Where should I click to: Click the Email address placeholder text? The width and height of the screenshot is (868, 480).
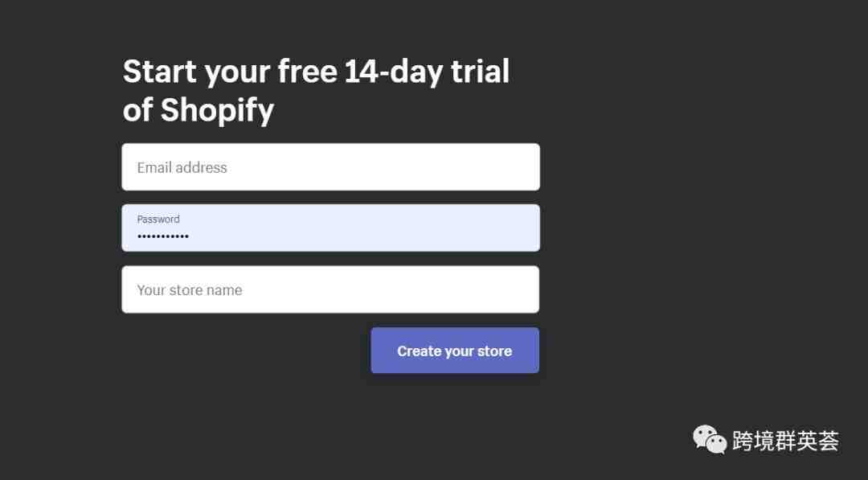(x=182, y=168)
